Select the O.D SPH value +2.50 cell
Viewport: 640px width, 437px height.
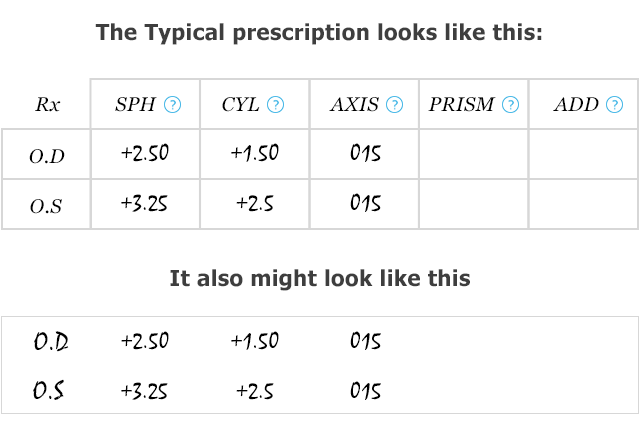pos(145,154)
